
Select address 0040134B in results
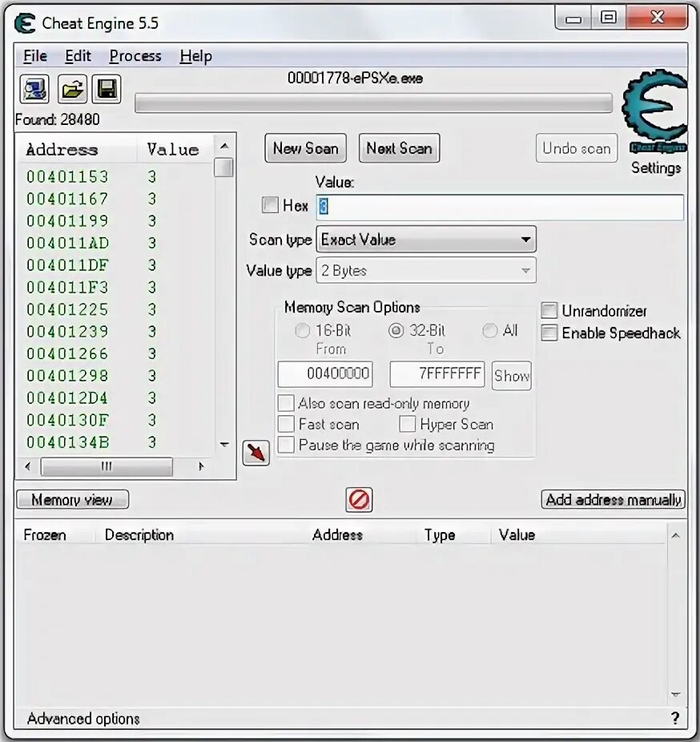coord(67,442)
